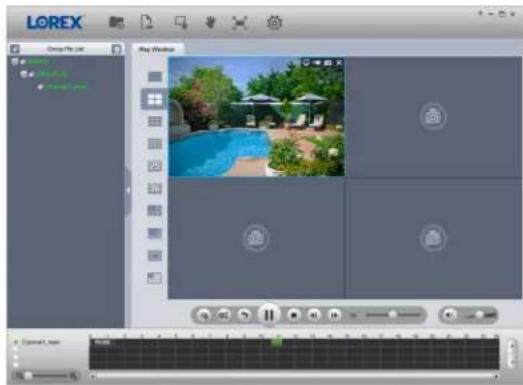Select the ninth layout icon in column

[x=154, y=256]
